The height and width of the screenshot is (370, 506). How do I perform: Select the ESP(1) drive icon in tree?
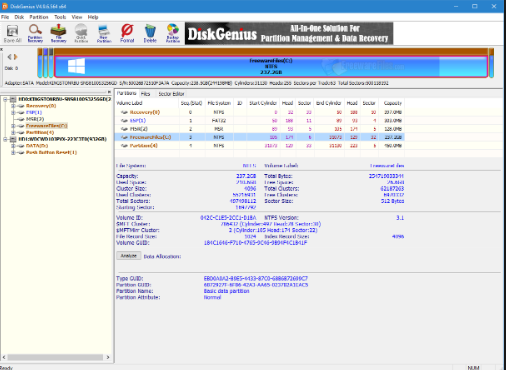tap(21, 113)
